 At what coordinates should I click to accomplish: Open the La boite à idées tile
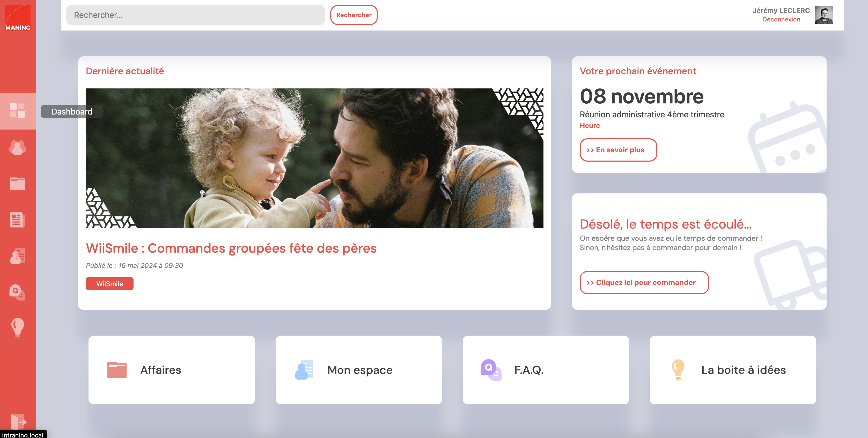[x=733, y=370]
